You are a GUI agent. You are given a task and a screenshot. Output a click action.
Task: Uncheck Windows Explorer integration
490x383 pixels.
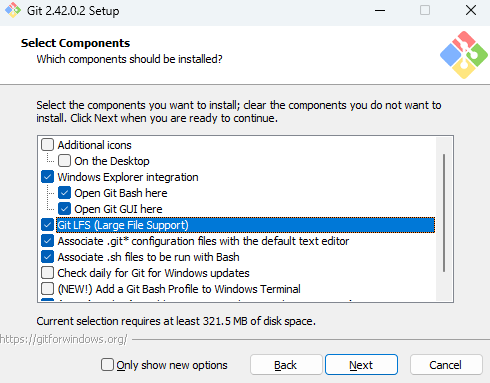pos(47,177)
